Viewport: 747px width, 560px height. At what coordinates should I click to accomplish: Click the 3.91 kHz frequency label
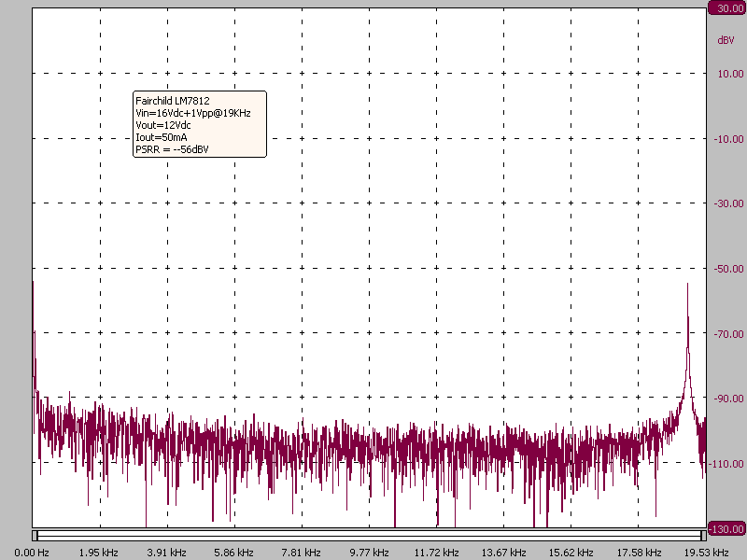166,553
